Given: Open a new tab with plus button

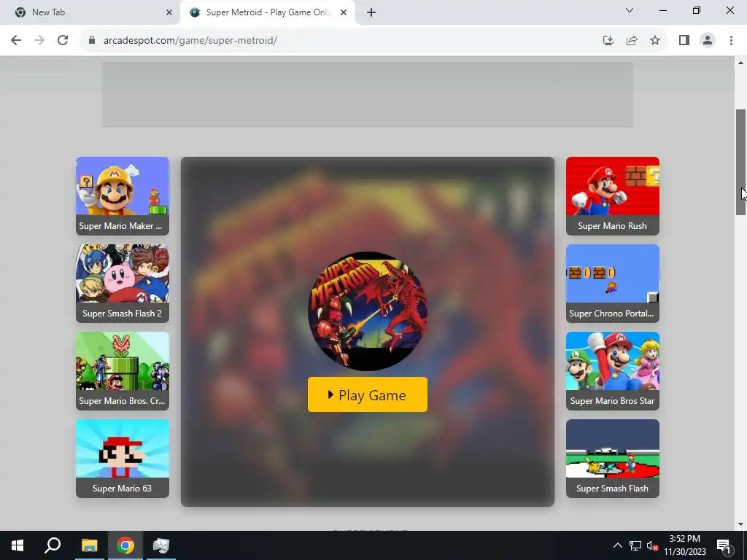Looking at the screenshot, I should click(x=371, y=12).
